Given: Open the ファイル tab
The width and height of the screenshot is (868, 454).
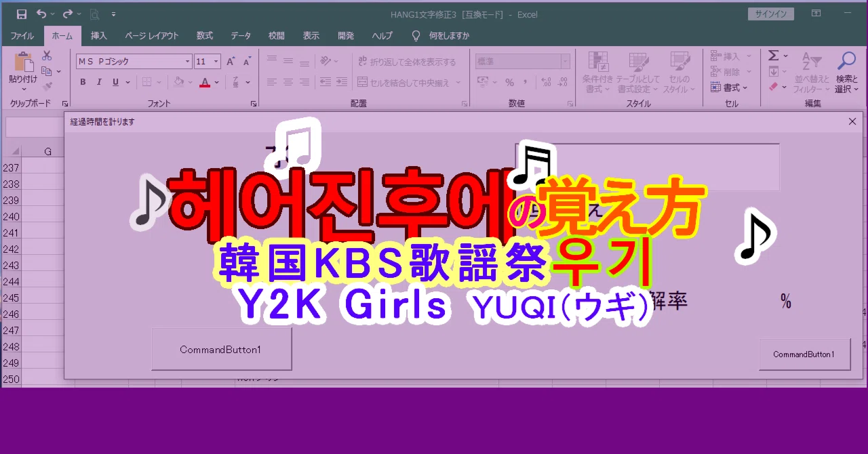Looking at the screenshot, I should [22, 36].
